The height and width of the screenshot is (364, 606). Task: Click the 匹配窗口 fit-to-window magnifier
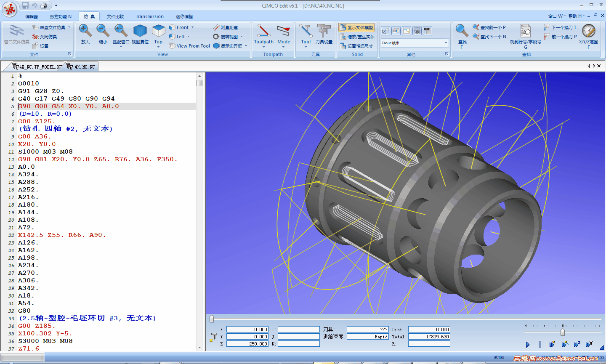pos(121,31)
